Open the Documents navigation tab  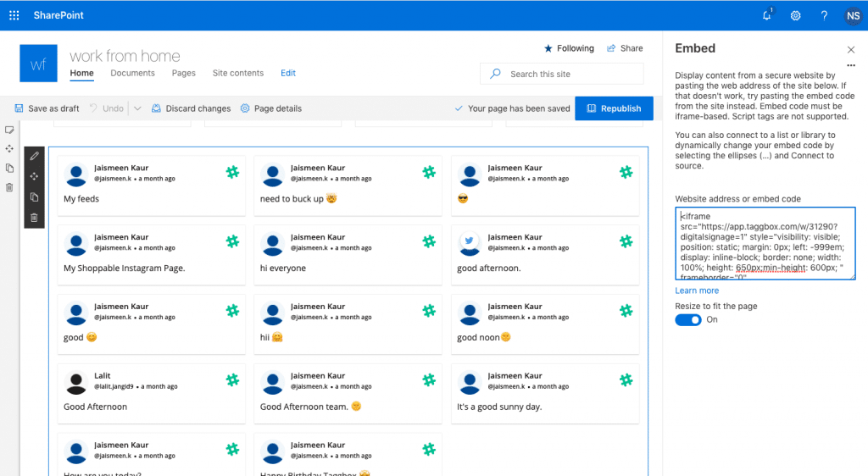coord(132,73)
